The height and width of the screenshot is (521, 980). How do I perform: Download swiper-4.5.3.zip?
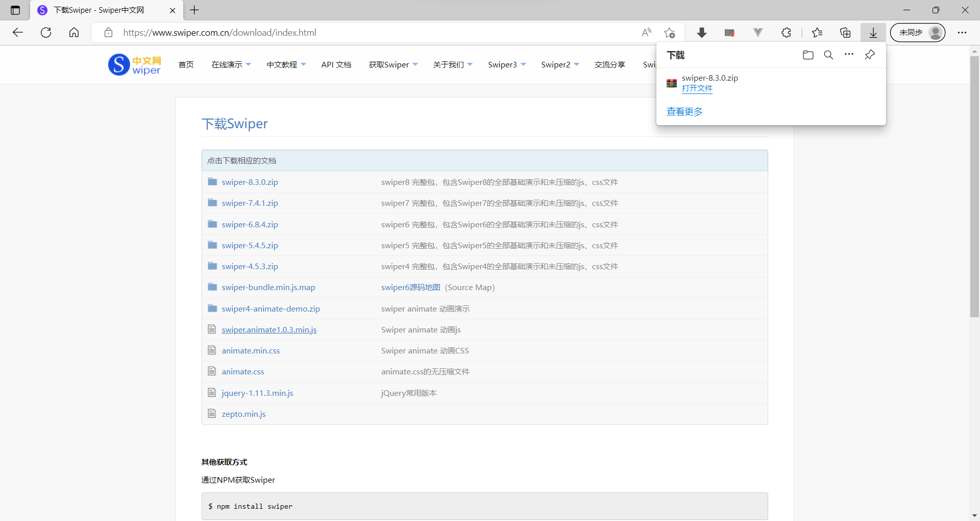(x=250, y=267)
